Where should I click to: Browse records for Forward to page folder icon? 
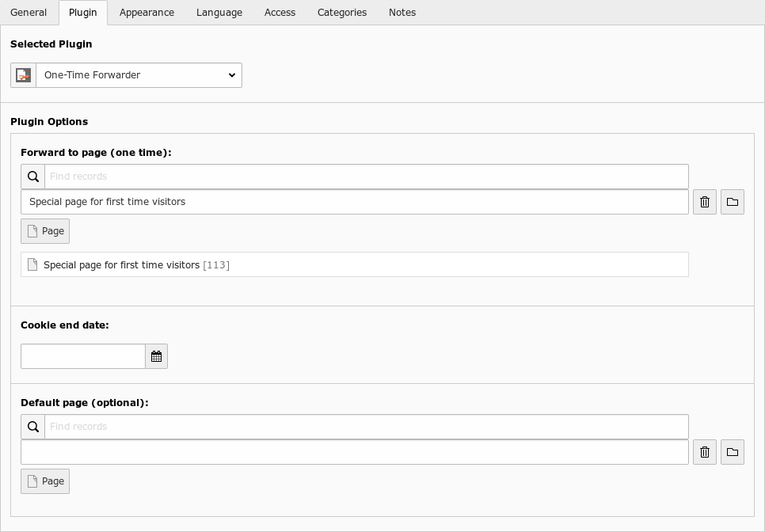(x=733, y=202)
